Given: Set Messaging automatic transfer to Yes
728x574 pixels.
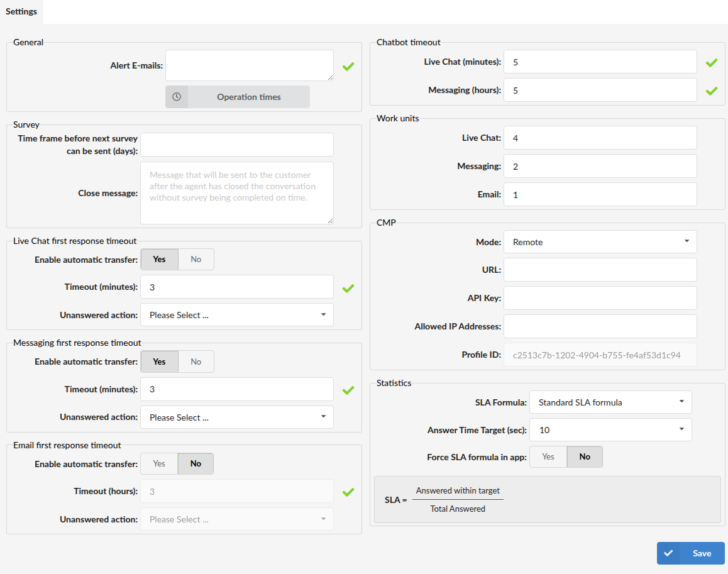Looking at the screenshot, I should (x=159, y=362).
